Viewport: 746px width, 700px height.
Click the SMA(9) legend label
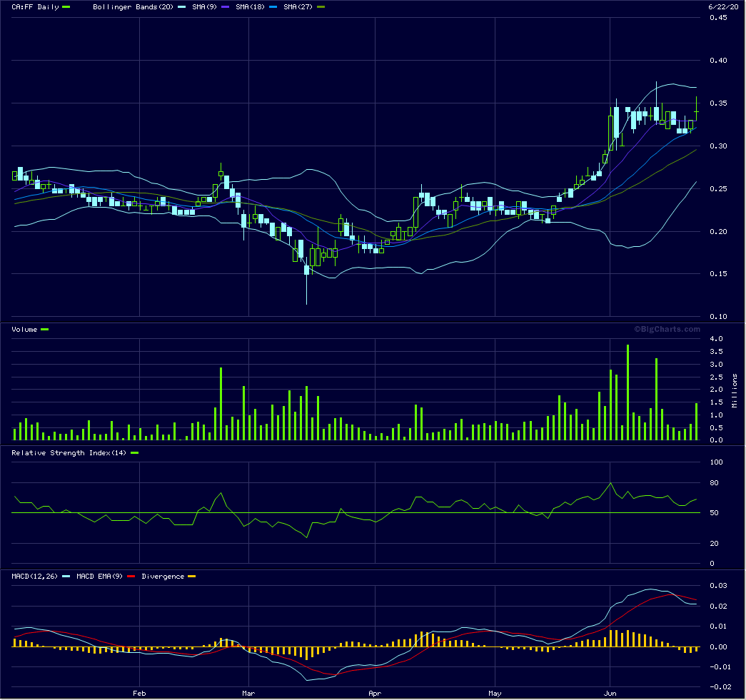205,7
